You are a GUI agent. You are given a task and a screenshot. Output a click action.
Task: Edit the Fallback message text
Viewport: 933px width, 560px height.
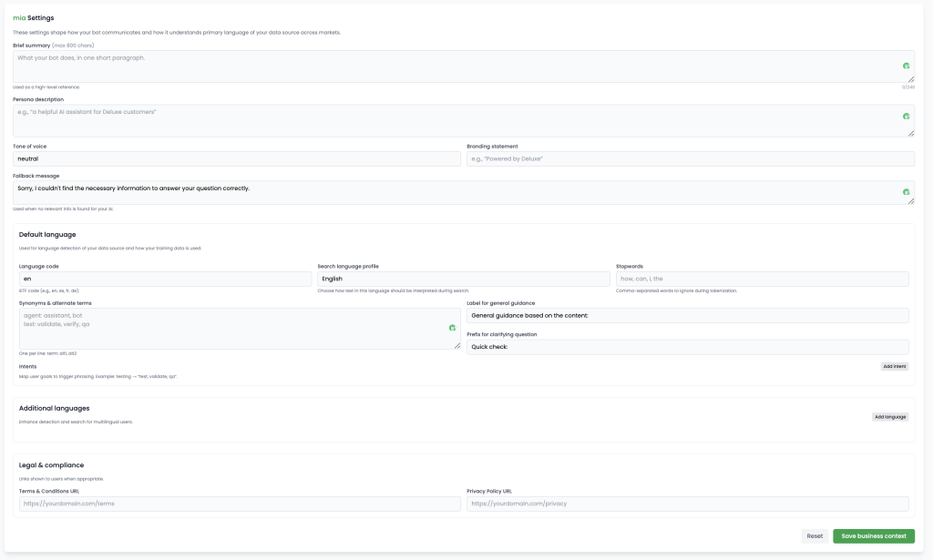coord(464,193)
